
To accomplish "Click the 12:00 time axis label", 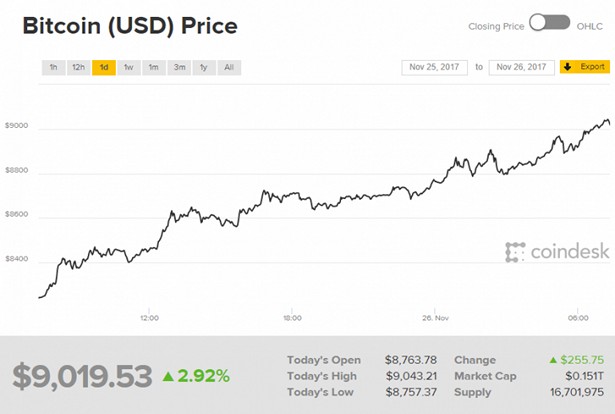I will coord(149,318).
